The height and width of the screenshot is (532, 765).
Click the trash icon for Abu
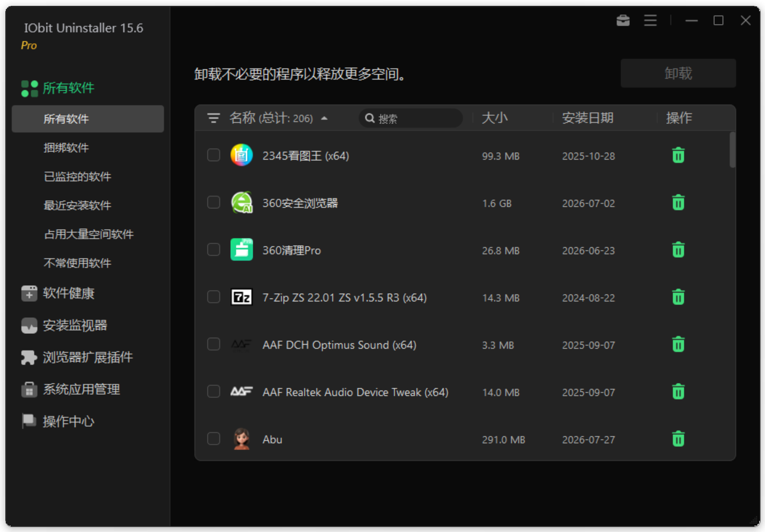pyautogui.click(x=678, y=439)
